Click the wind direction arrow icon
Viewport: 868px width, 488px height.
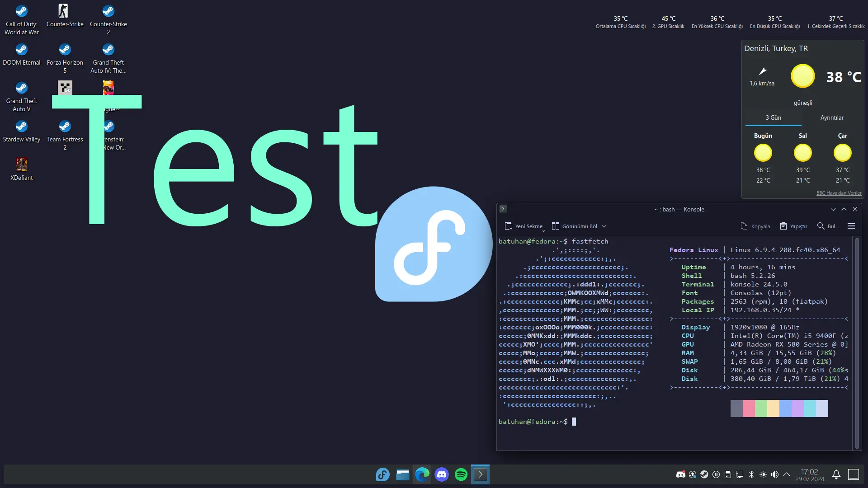[762, 71]
